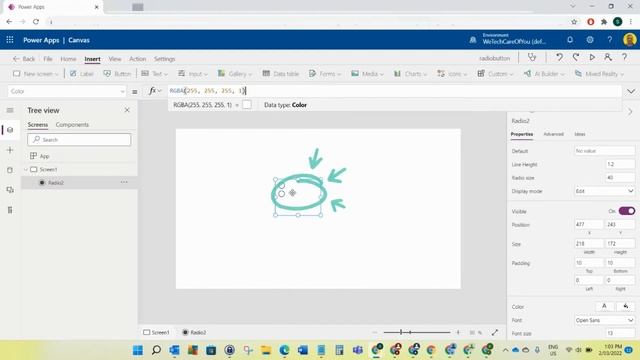
Task: Open more options for Radio2
Action: point(124,182)
